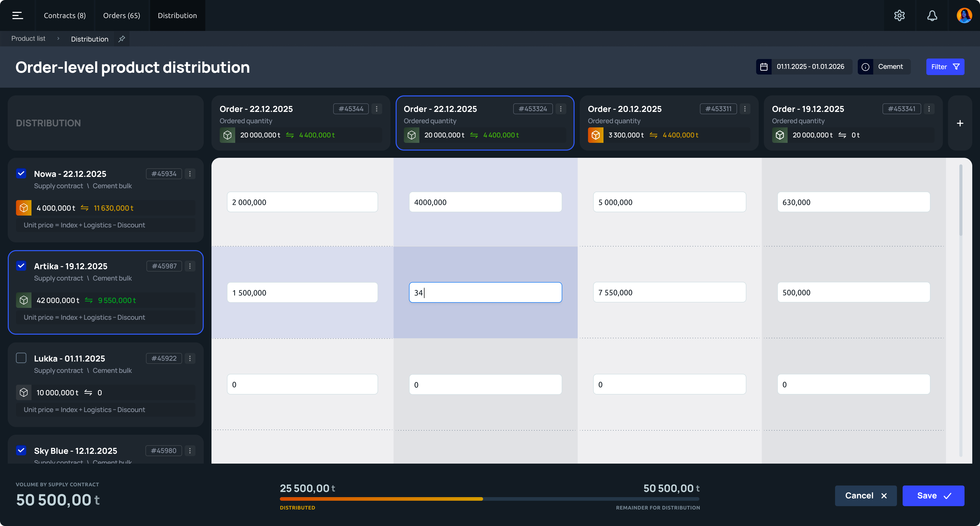Open more options for Lukka contract
The height and width of the screenshot is (526, 980).
(190, 358)
